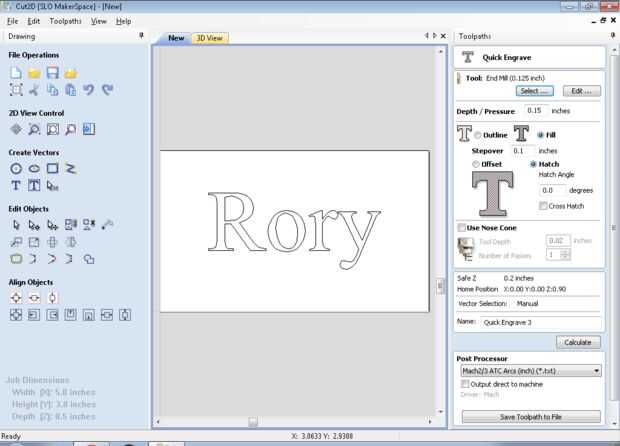The image size is (620, 446).
Task: Select the Draw Rectangle tool
Action: (x=52, y=168)
